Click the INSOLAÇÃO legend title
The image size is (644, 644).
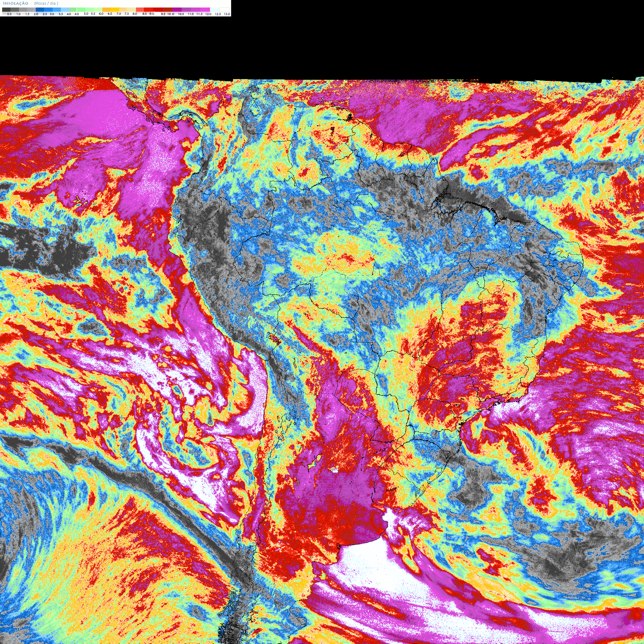[x=16, y=3]
